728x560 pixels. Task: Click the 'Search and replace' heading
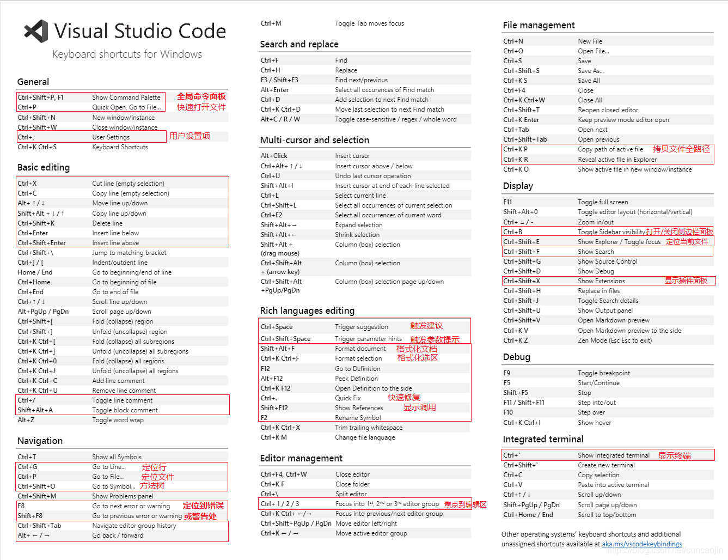click(x=299, y=44)
